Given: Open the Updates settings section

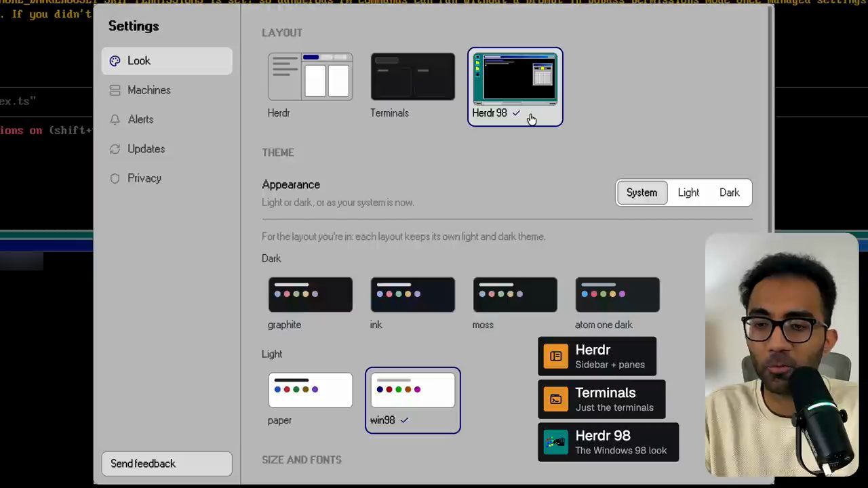Looking at the screenshot, I should [167, 149].
